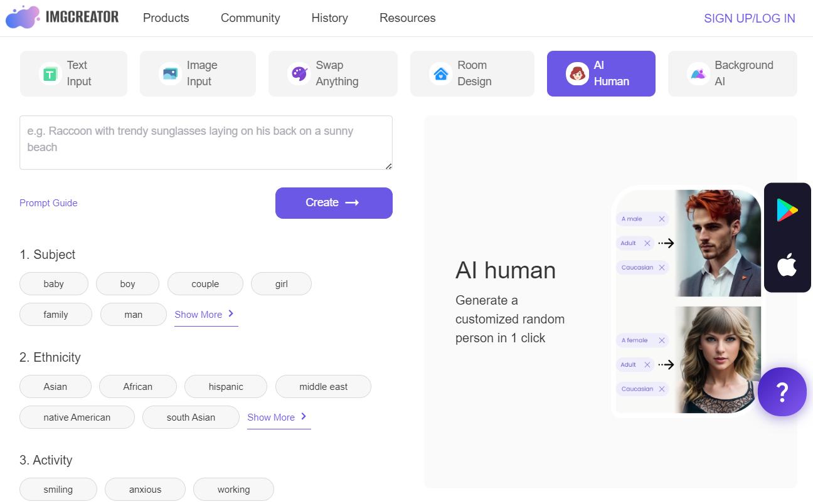Switch to the Community section
Image resolution: width=813 pixels, height=504 pixels.
click(250, 18)
